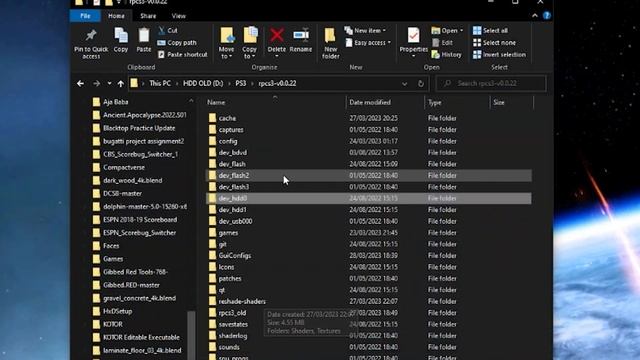The image size is (640, 360).
Task: Click This PC in the address bar
Action: [x=160, y=83]
